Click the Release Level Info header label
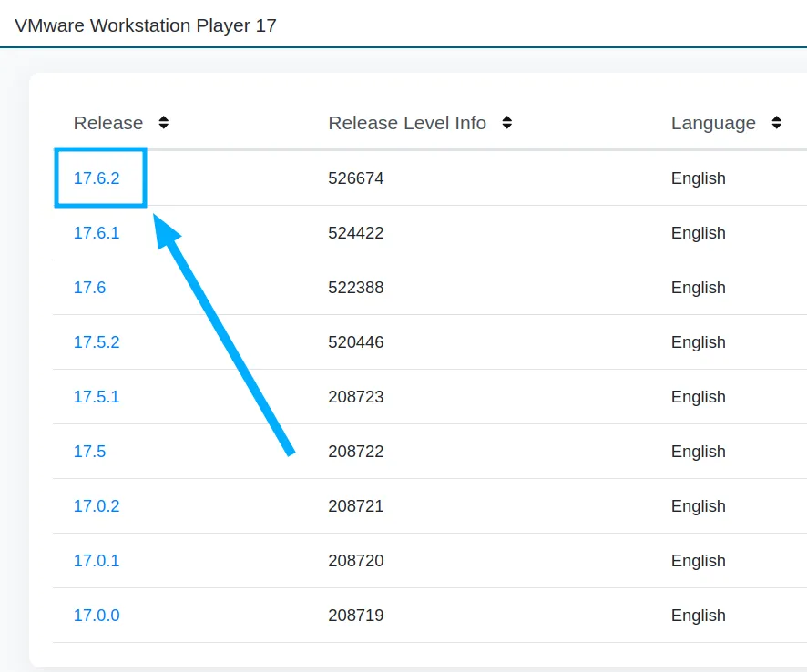 [407, 123]
